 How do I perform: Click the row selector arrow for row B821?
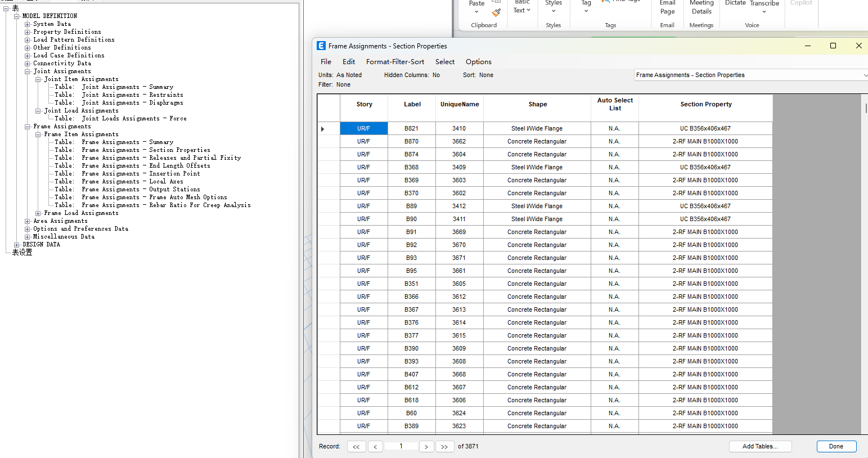coord(323,129)
